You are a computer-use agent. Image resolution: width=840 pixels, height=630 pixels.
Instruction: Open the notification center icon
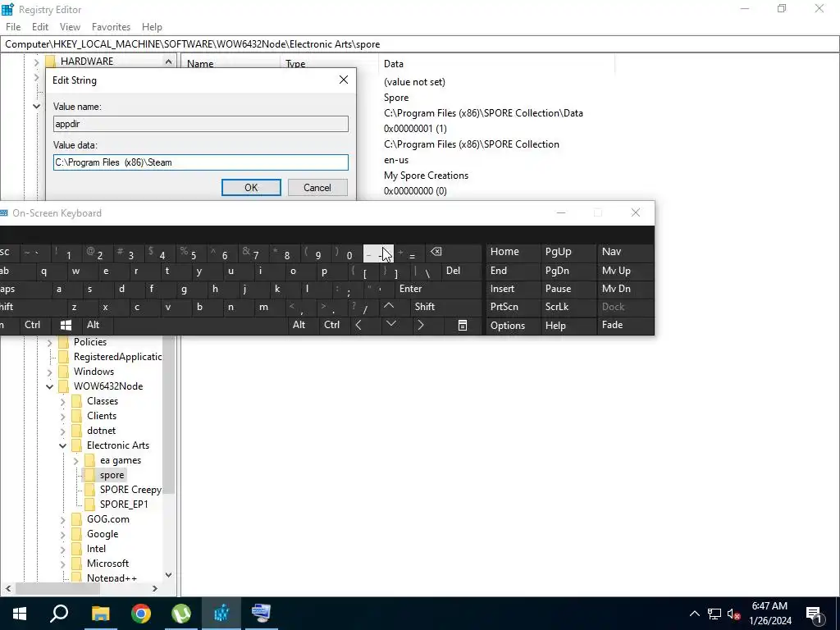814,614
